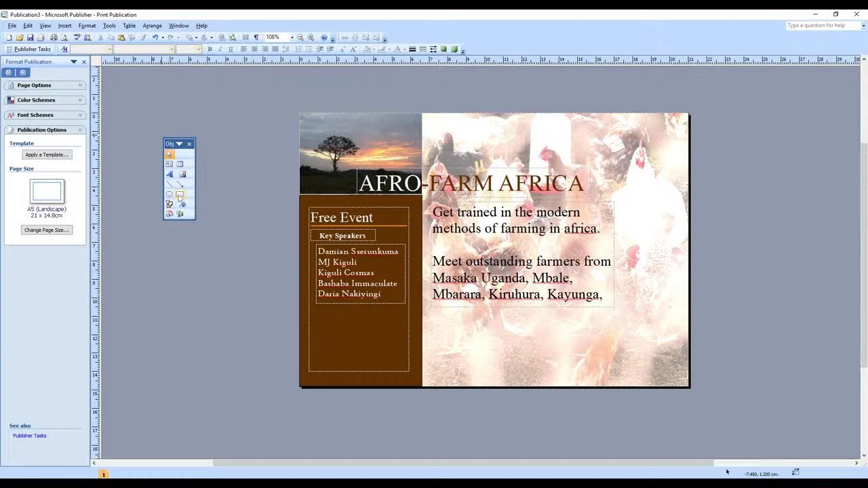The image size is (868, 488).
Task: Click the Line/Border Style icon
Action: (x=412, y=49)
